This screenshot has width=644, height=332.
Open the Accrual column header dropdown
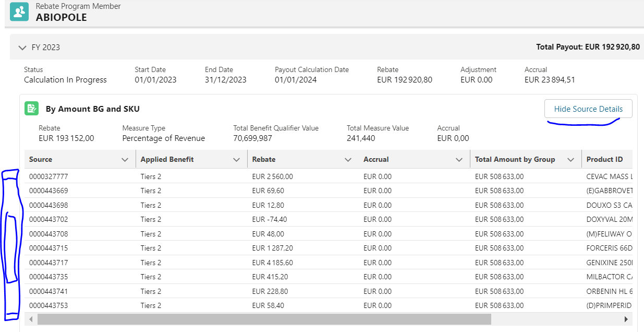point(458,159)
